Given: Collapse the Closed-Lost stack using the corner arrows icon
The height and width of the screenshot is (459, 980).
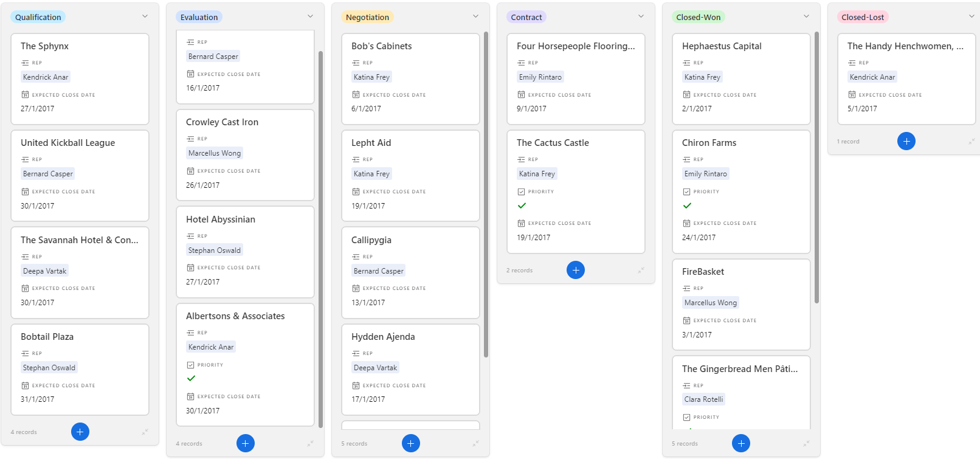Looking at the screenshot, I should 972,141.
